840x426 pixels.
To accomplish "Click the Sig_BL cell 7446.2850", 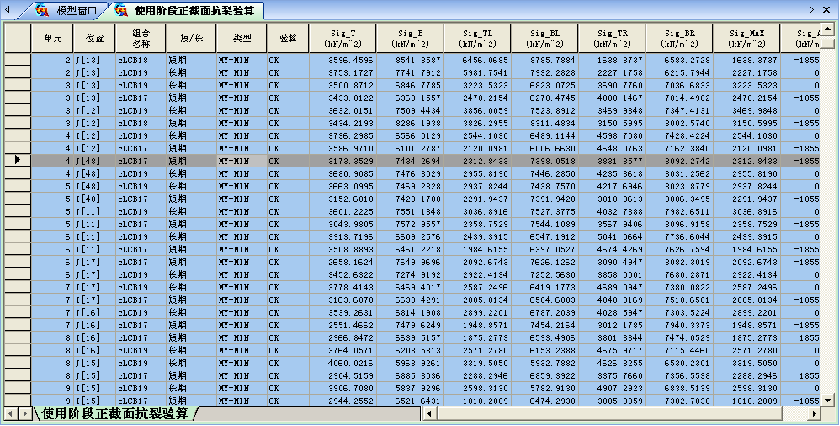I will [x=544, y=174].
